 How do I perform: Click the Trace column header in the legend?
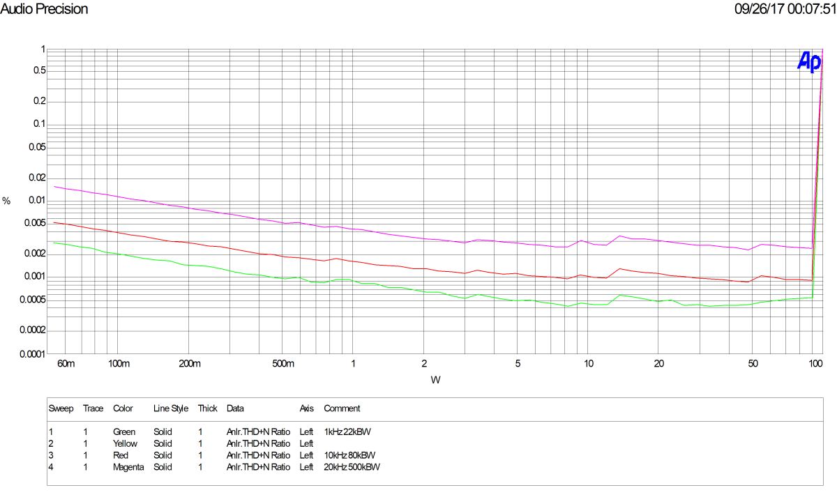93,408
